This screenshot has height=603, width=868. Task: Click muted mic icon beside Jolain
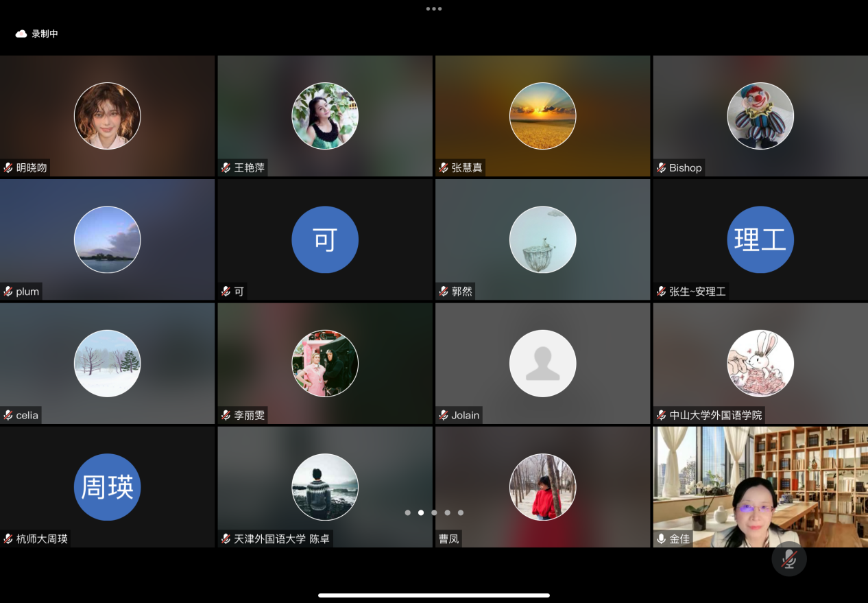(x=444, y=415)
